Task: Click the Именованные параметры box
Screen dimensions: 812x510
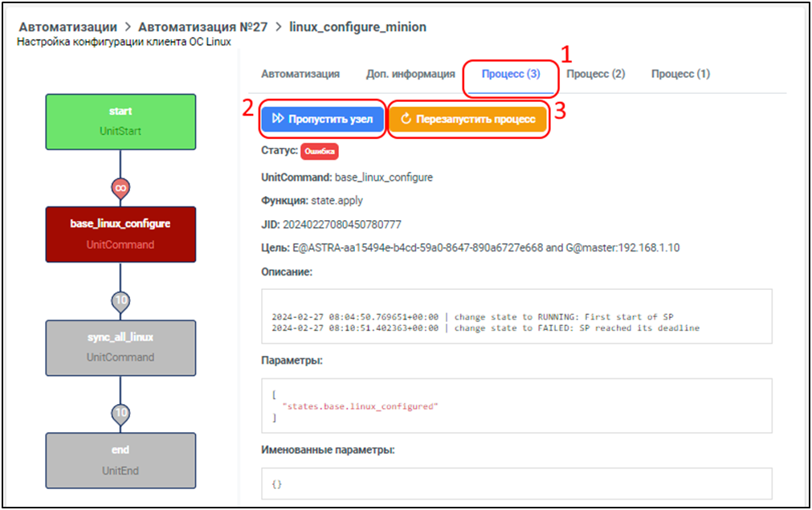Action: (516, 484)
